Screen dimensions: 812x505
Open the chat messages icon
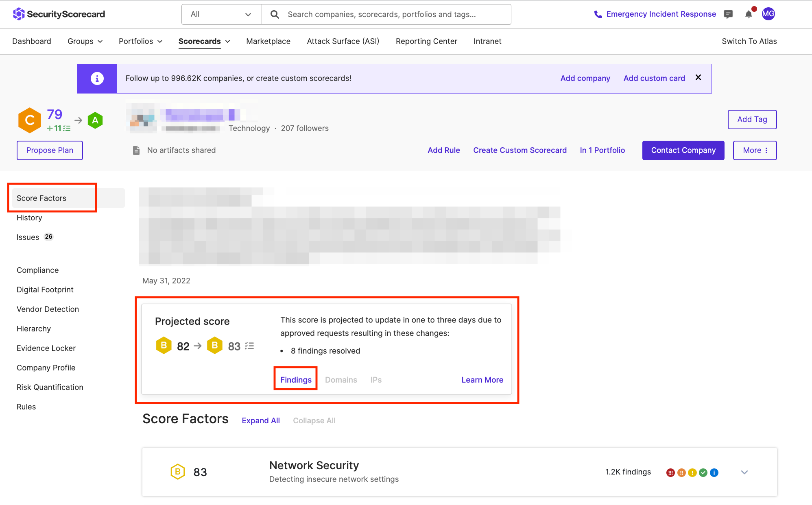[x=728, y=14]
